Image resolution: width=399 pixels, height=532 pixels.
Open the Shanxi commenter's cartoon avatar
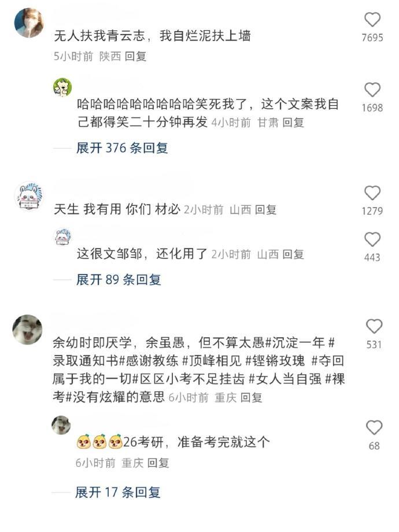coord(29,197)
